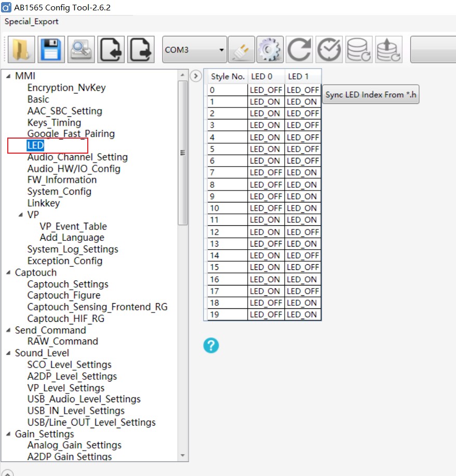Click the database upload icon

point(388,50)
